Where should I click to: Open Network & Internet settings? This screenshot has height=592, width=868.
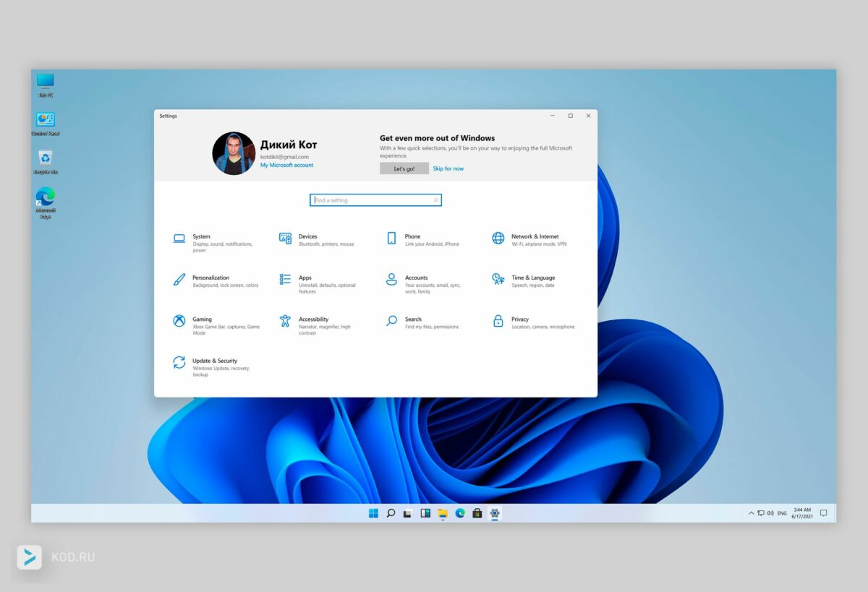pyautogui.click(x=529, y=240)
